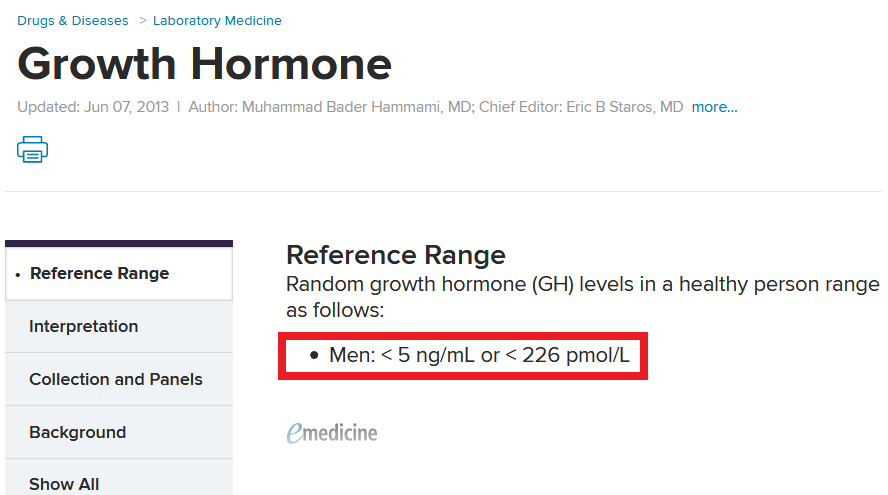Click the "Random growth hormone (GH) levels" paragraph
888x495 pixels.
582,284
